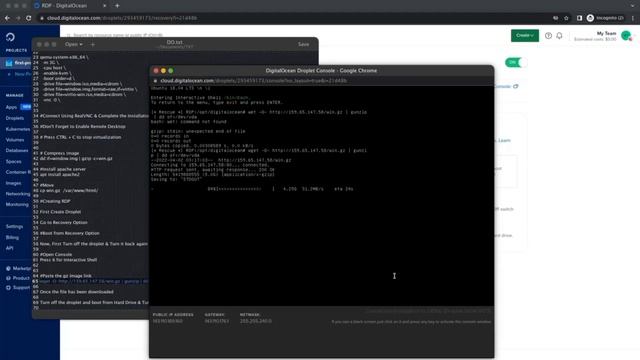Click the lock icon in main Chrome address bar
The image size is (640, 360).
click(x=42, y=18)
